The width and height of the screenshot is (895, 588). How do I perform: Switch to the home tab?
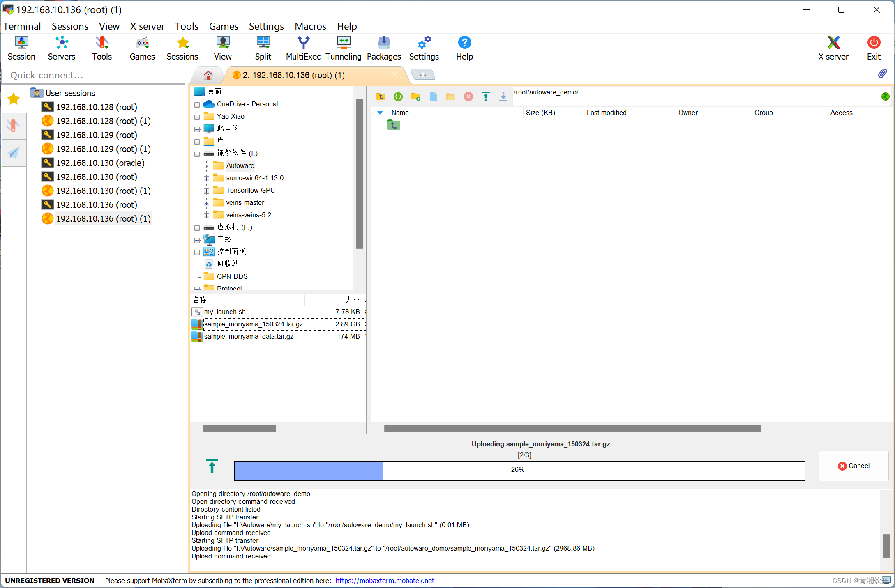click(208, 75)
